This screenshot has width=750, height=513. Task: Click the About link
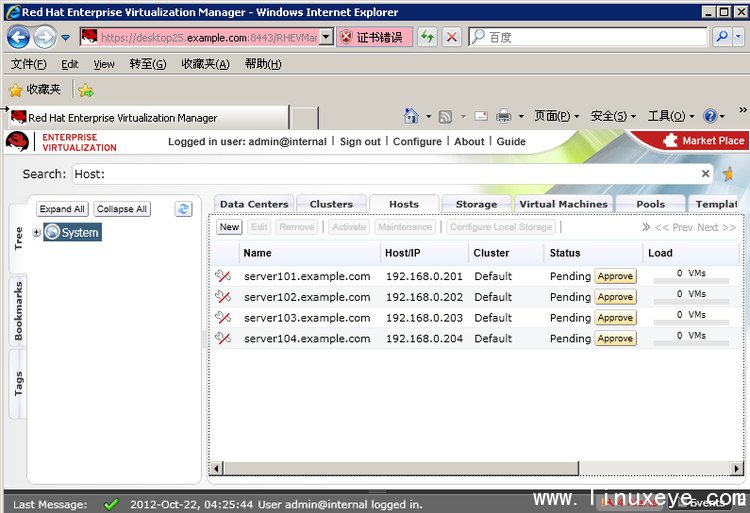469,142
